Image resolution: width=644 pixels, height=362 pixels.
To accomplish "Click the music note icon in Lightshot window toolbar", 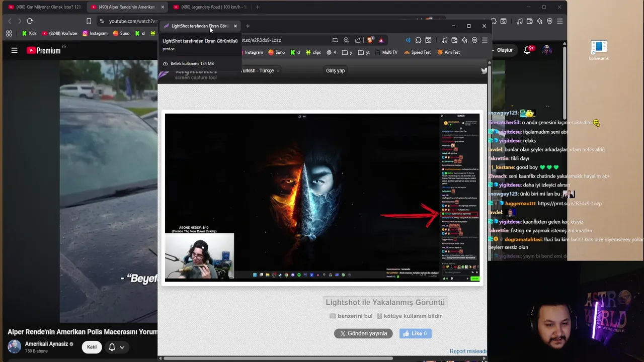I will pyautogui.click(x=444, y=40).
